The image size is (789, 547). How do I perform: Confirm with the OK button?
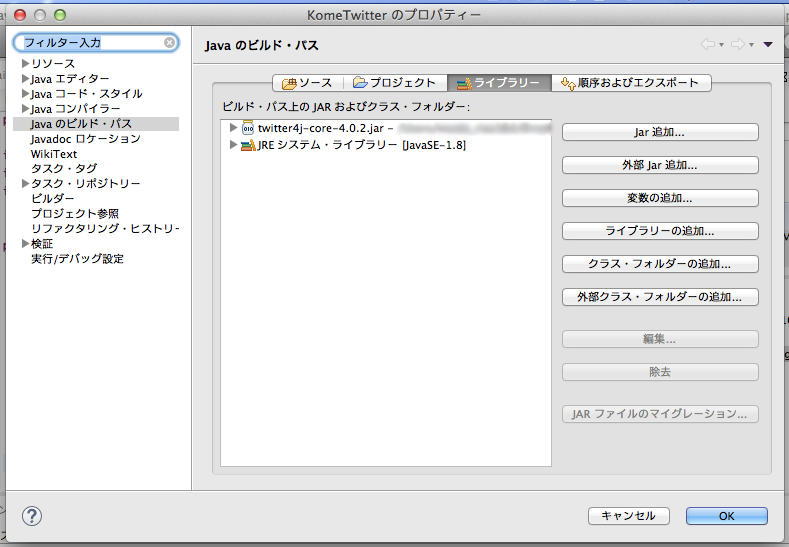pos(727,516)
